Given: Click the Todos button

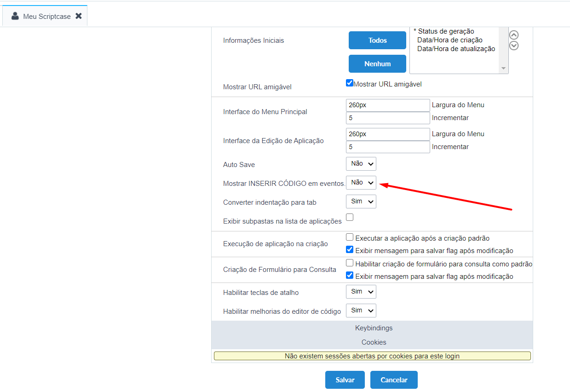Looking at the screenshot, I should [x=377, y=40].
